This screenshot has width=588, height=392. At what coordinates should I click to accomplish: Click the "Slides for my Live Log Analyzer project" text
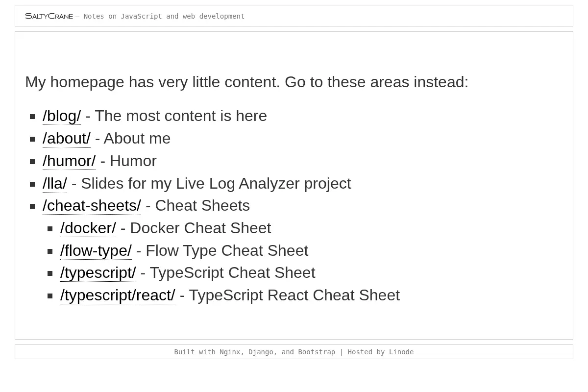pyautogui.click(x=216, y=184)
